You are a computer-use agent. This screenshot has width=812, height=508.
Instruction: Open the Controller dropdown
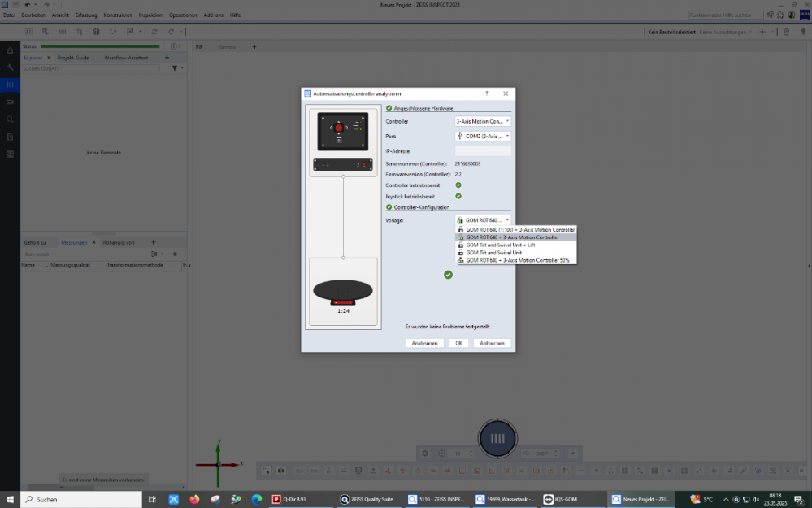coord(483,121)
